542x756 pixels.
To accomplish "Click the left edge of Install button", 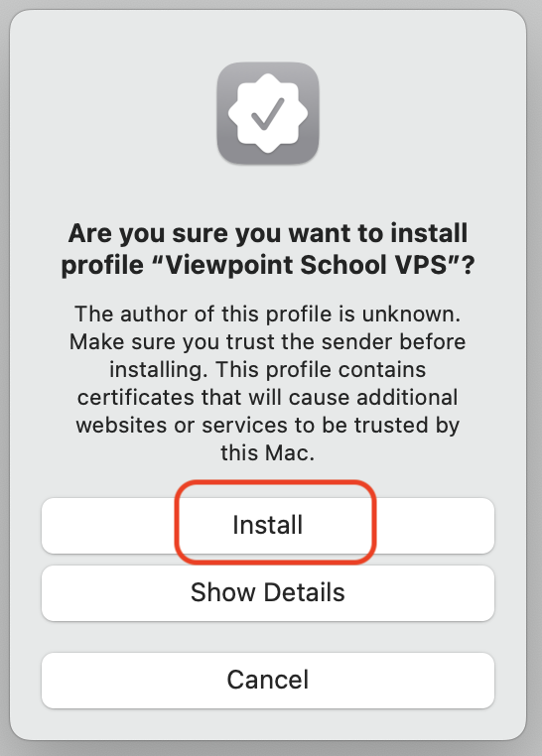I will [53, 525].
